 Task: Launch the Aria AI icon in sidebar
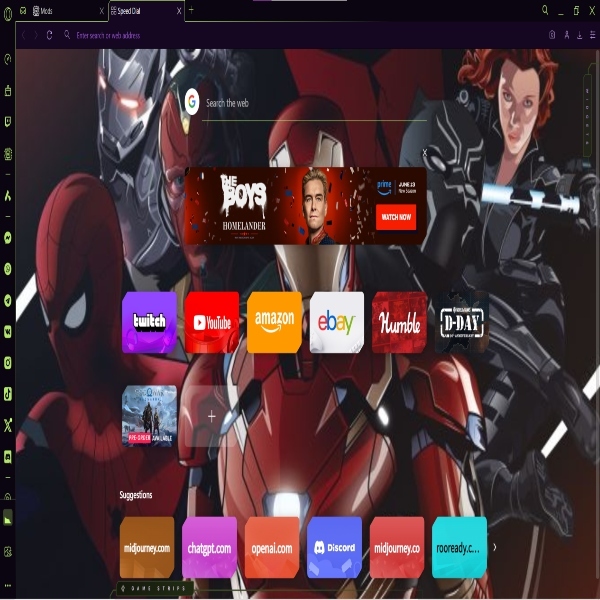[x=8, y=196]
